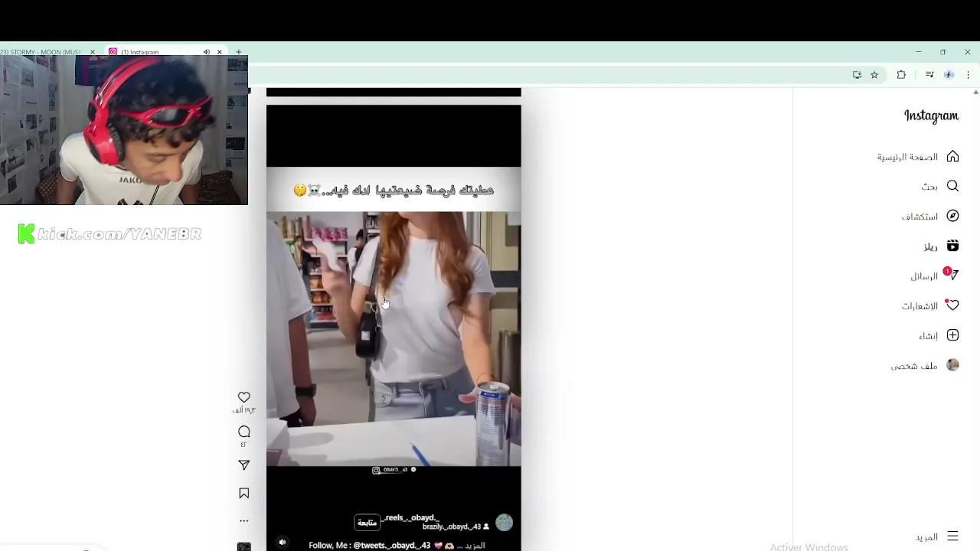Bookmark this page with the star icon

click(x=874, y=75)
